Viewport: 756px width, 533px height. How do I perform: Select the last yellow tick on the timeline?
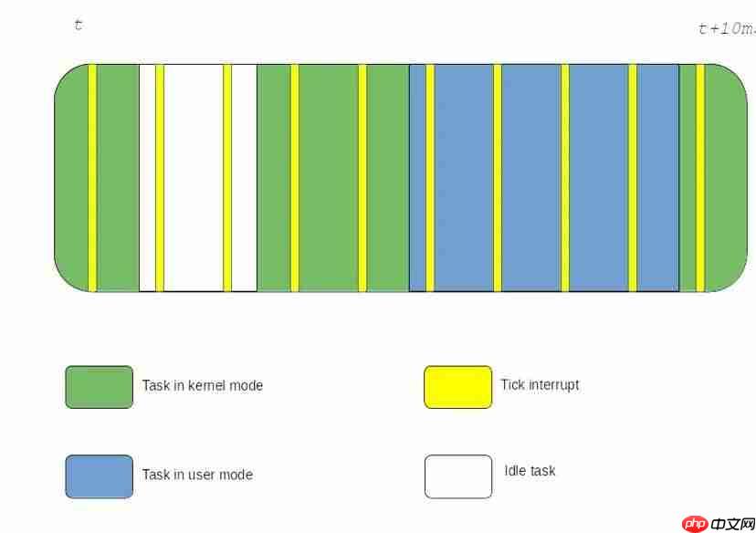click(x=700, y=178)
